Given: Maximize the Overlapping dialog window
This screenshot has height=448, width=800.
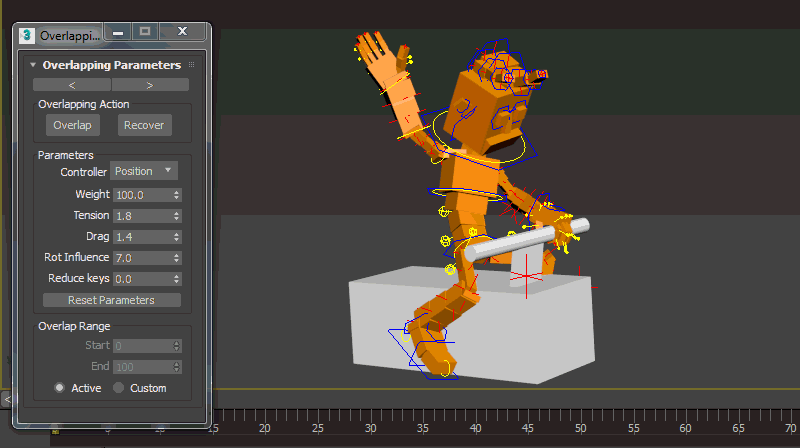Looking at the screenshot, I should coord(145,33).
